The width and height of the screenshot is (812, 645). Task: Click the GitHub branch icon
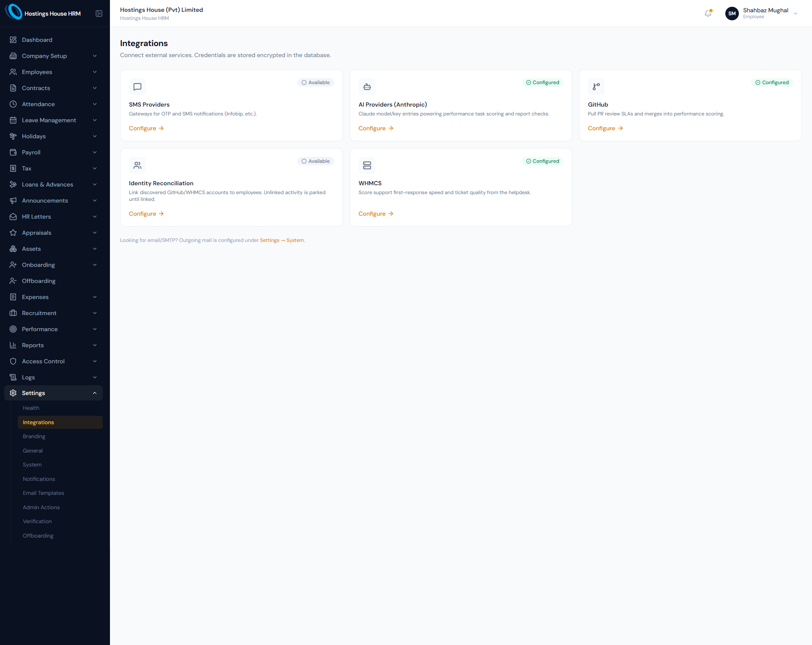point(596,87)
